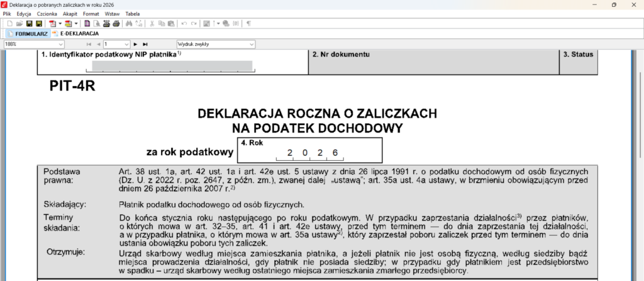Viewport: 644px width, 281px height.
Task: Open print preview with the magnifier page icon
Action: click(96, 23)
